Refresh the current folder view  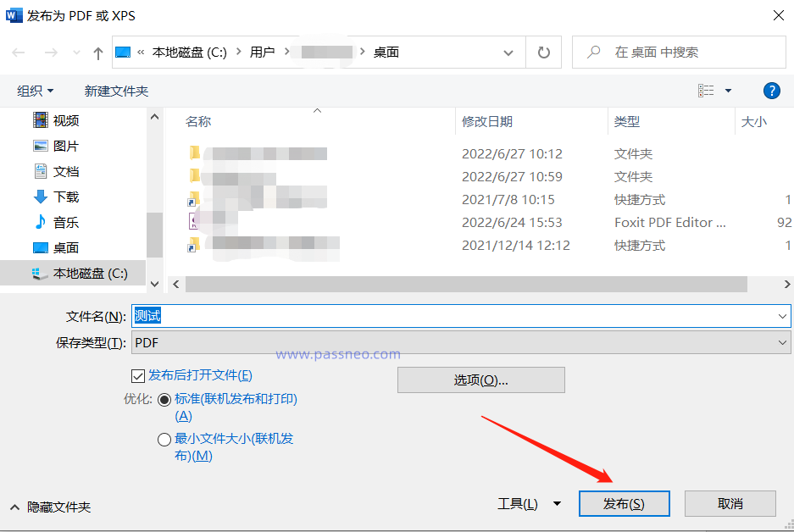click(x=542, y=52)
